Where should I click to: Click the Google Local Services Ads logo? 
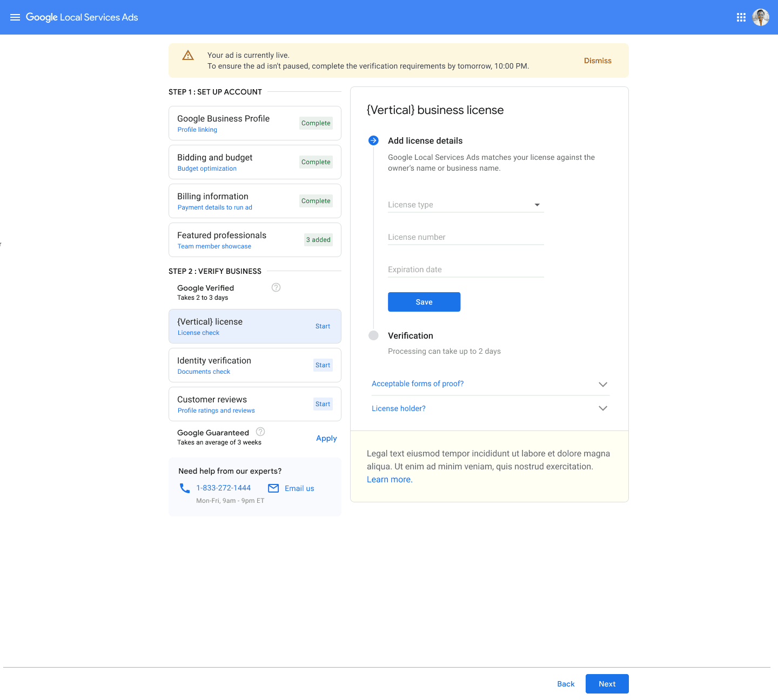(x=82, y=17)
